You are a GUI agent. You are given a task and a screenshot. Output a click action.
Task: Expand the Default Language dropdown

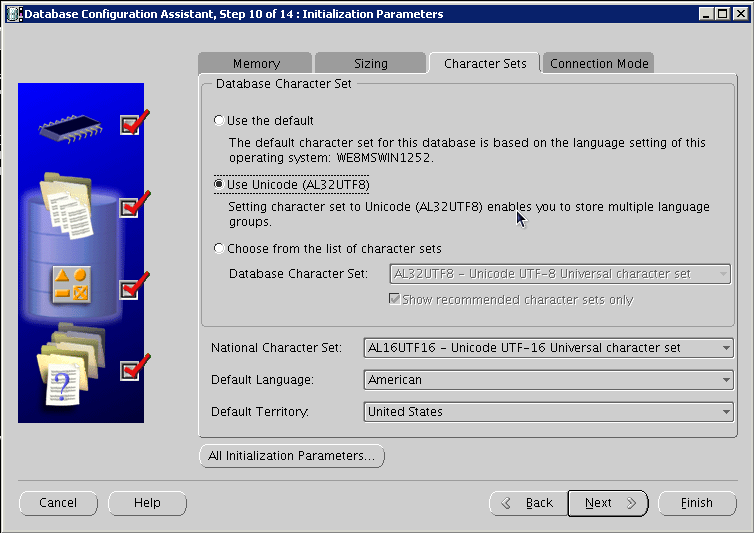(549, 380)
